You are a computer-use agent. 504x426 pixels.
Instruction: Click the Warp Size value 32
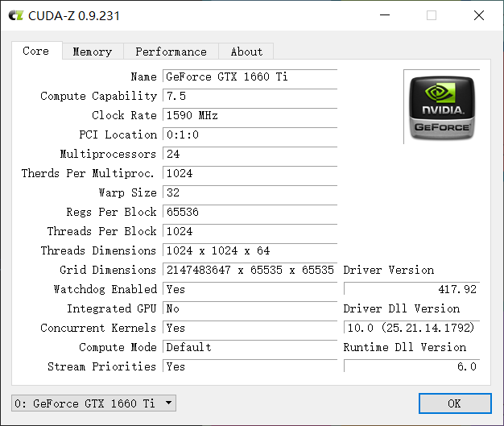pyautogui.click(x=250, y=192)
